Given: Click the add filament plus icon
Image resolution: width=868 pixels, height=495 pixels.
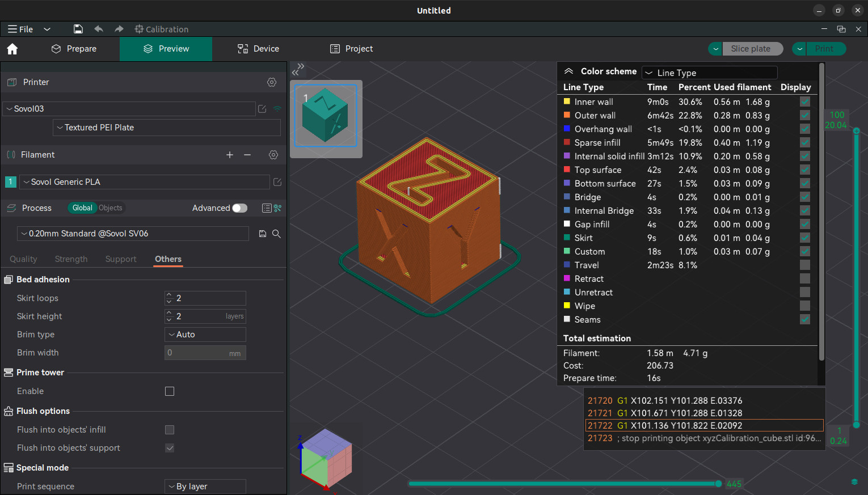Looking at the screenshot, I should (x=230, y=155).
